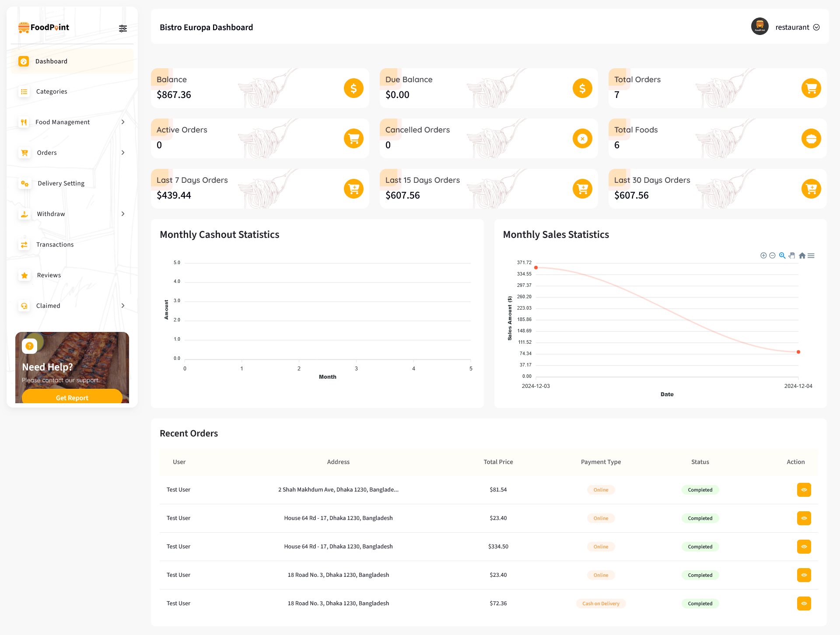The image size is (840, 635).
Task: Expand the Withdraw sidebar section
Action: tap(123, 214)
